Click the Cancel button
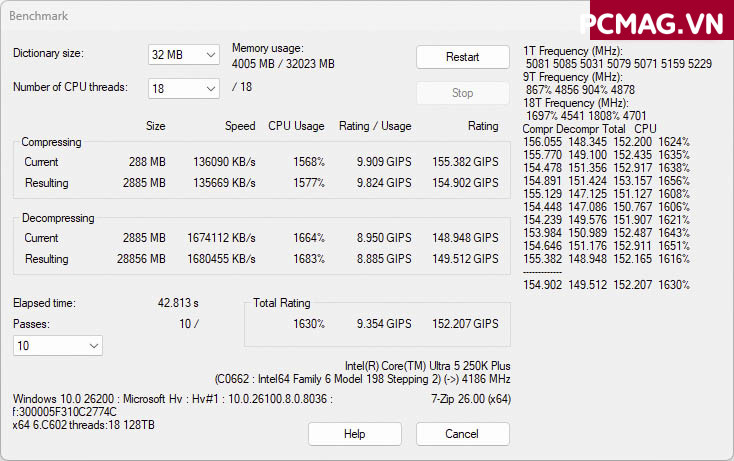Viewport: 734px width, 461px height. point(462,434)
